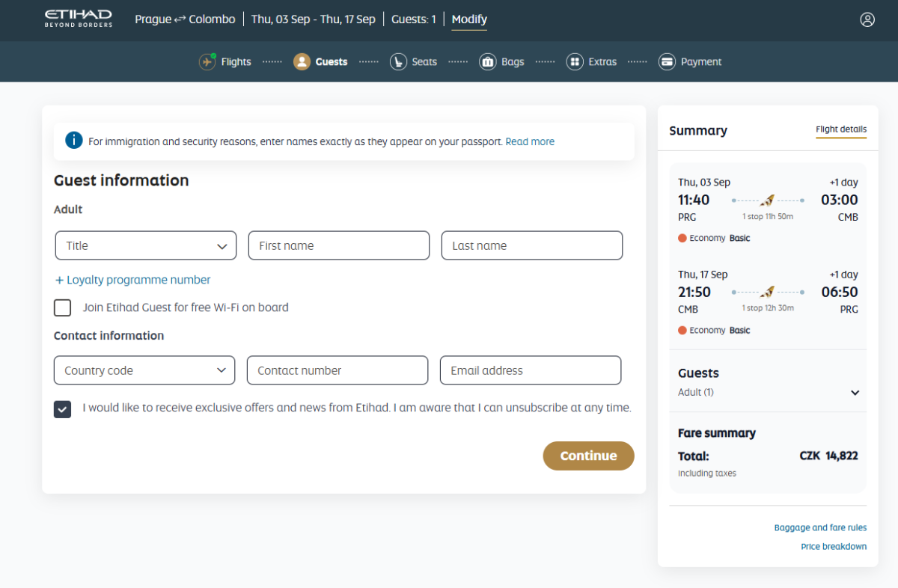Image resolution: width=898 pixels, height=588 pixels.
Task: Click the Etihad Beyond Borders logo
Action: pos(79,19)
